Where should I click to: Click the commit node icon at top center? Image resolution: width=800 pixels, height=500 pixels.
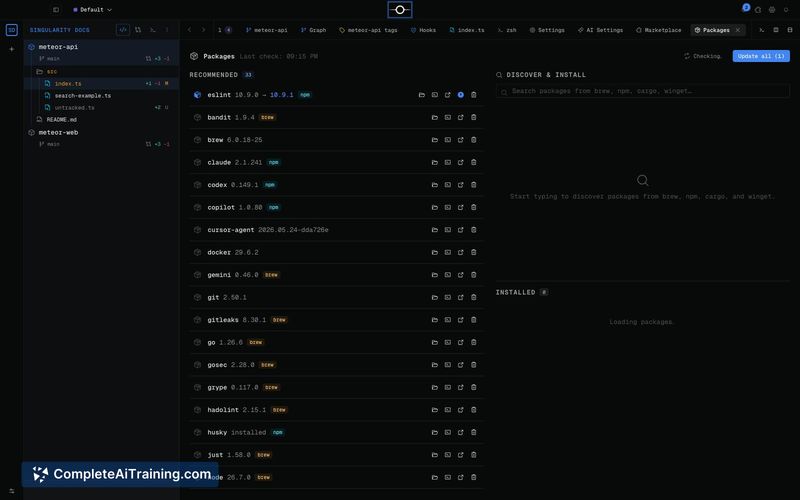tap(400, 10)
